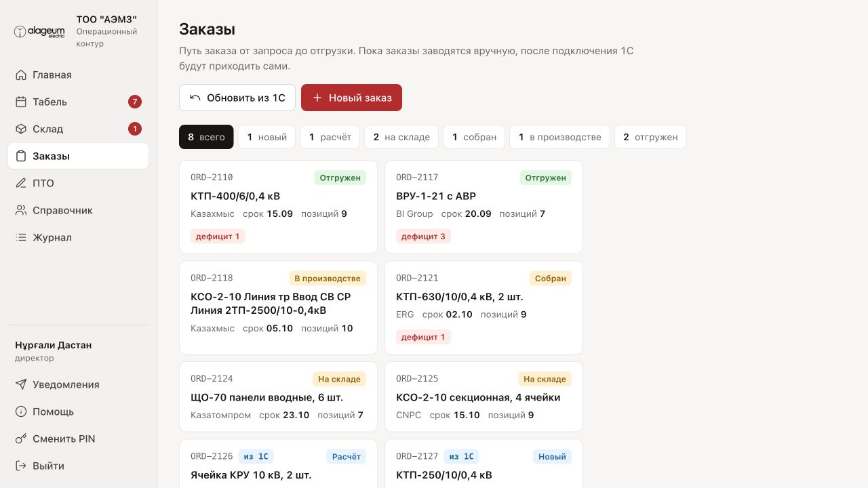Click the Выйти logout icon
The height and width of the screenshot is (488, 868).
coord(21,466)
